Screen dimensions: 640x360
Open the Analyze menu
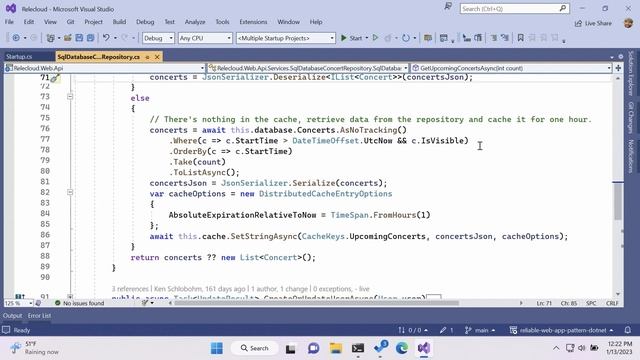[195, 22]
